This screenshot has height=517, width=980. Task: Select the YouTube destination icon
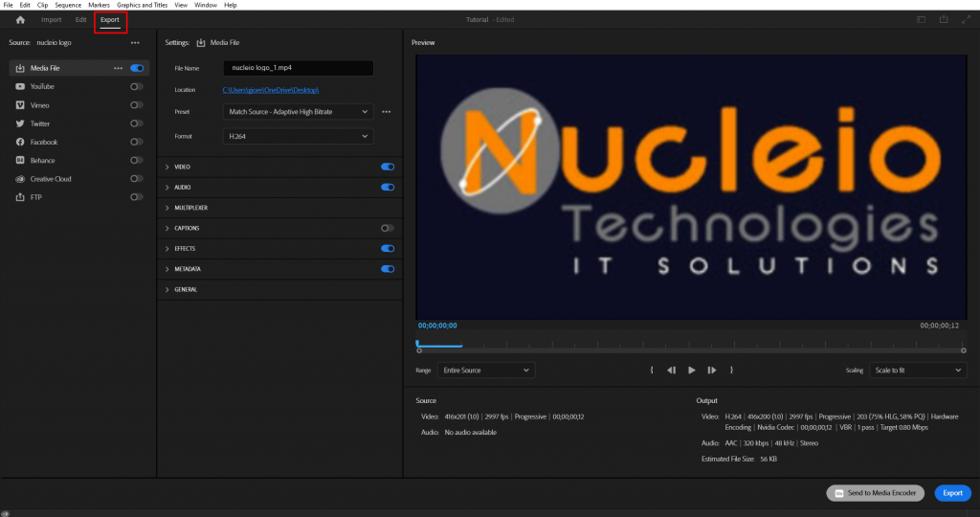click(20, 86)
